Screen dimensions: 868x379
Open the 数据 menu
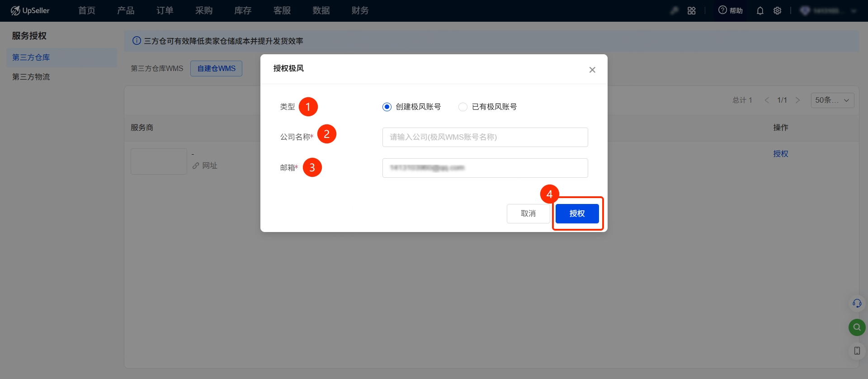click(x=321, y=10)
